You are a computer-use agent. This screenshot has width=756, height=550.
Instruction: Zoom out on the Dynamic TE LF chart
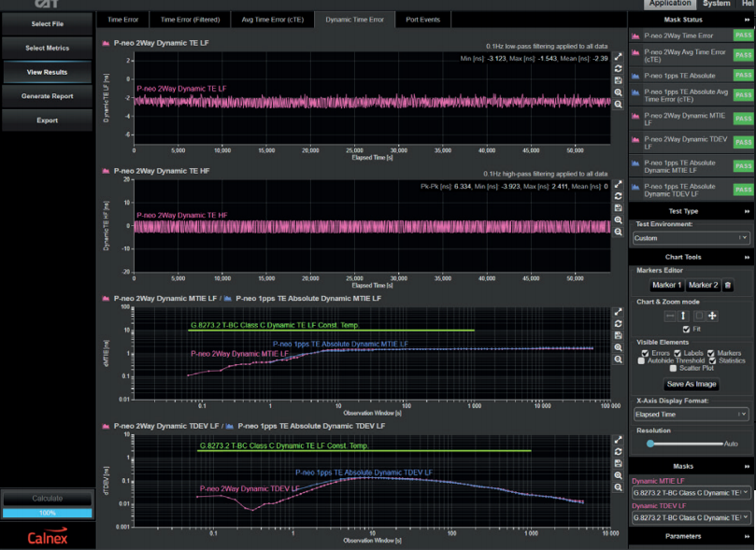pyautogui.click(x=619, y=106)
